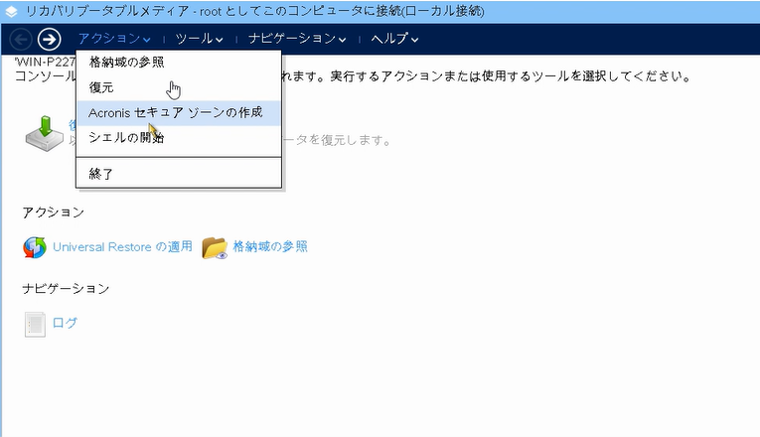
Task: Choose シェルの開始 menu entry
Action: 179,138
